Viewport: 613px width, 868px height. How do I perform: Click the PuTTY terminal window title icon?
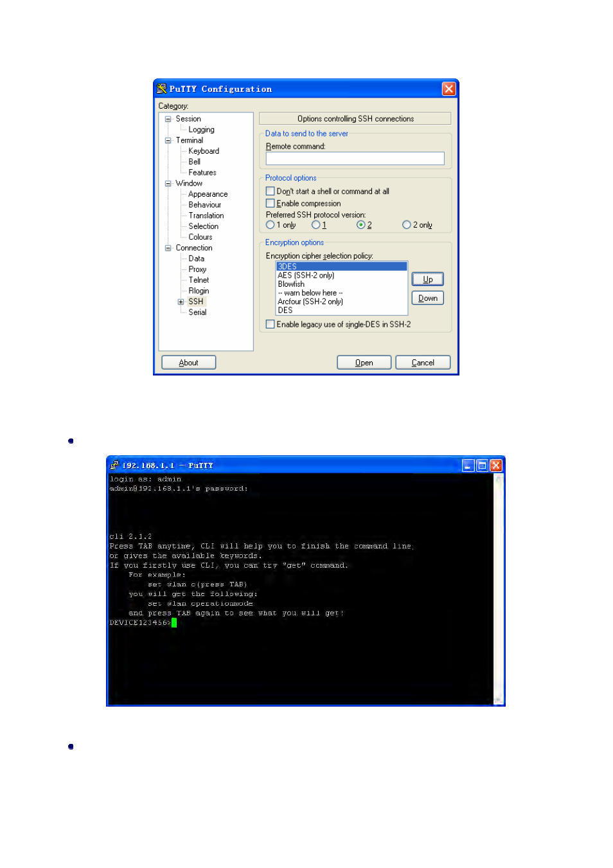[114, 465]
